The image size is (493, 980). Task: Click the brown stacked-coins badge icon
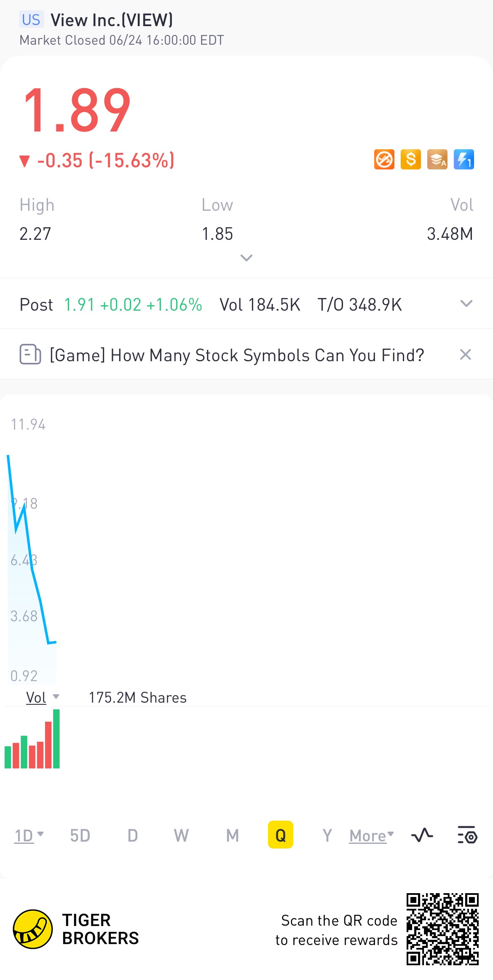point(437,160)
